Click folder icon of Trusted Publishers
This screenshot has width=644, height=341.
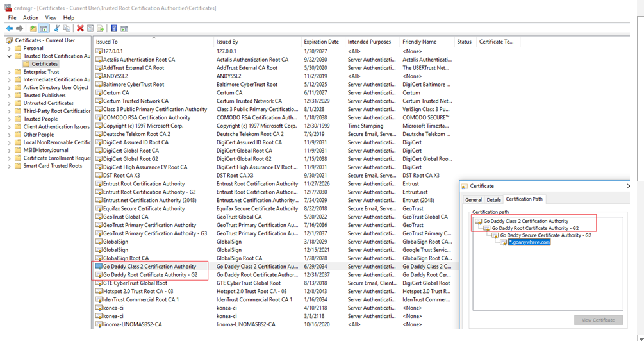[x=18, y=96]
